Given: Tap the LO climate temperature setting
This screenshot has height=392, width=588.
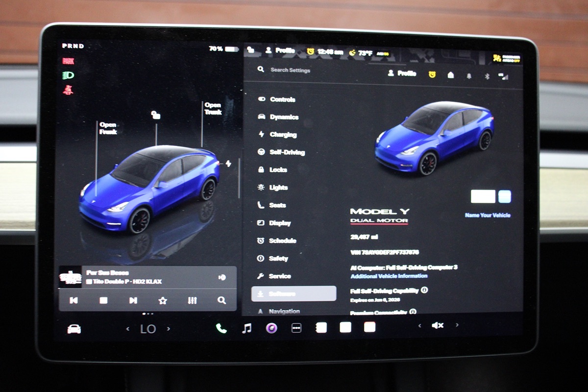Looking at the screenshot, I should click(x=148, y=329).
